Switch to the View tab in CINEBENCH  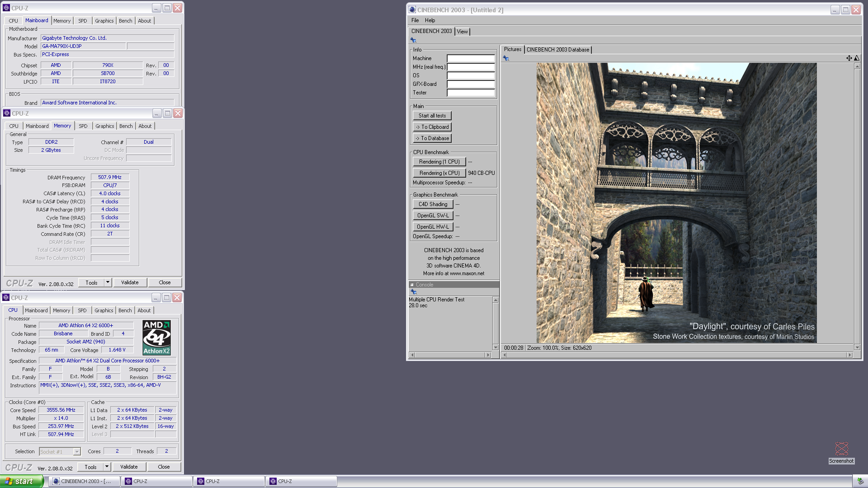(x=462, y=32)
